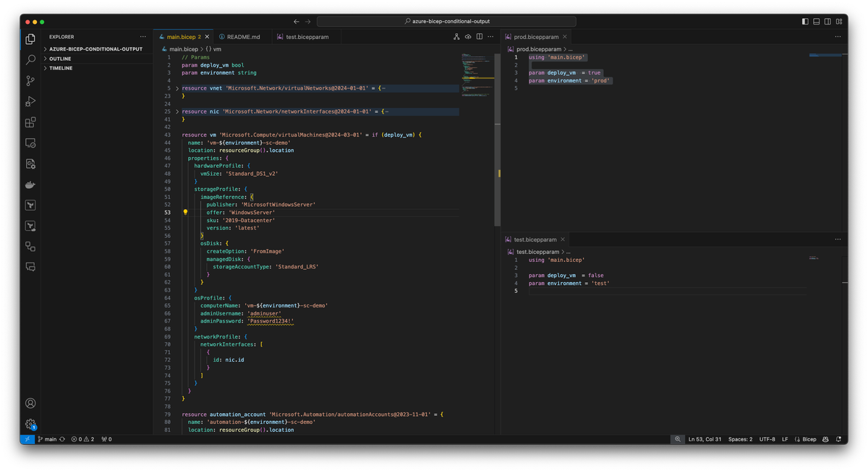Open more actions for prod.bicepparam editor group
868x471 pixels.
(x=838, y=36)
